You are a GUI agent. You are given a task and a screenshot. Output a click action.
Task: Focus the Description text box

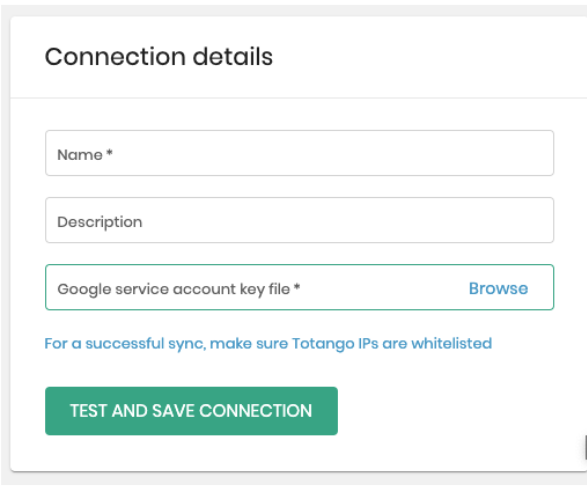tap(299, 220)
